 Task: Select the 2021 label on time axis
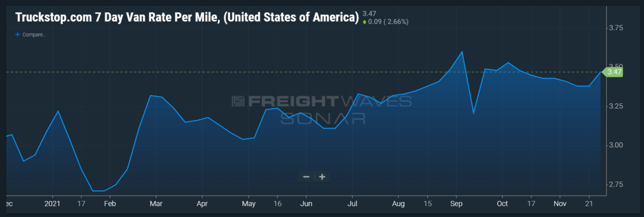(x=52, y=204)
